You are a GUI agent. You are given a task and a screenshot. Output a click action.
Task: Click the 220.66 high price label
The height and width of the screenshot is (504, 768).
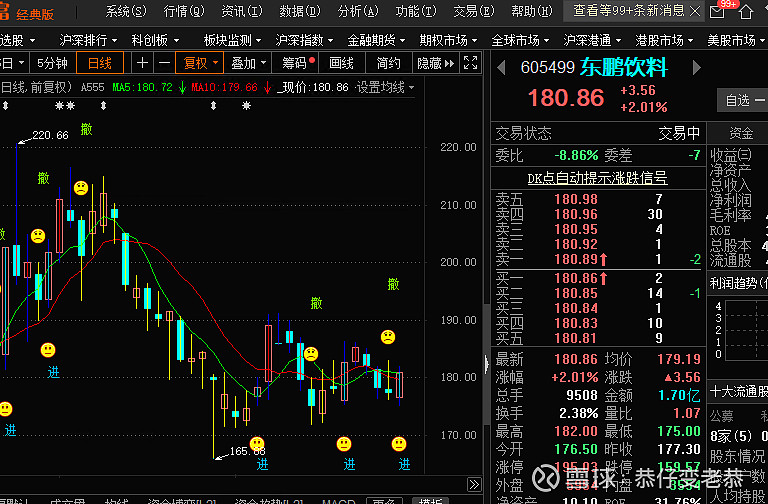50,135
